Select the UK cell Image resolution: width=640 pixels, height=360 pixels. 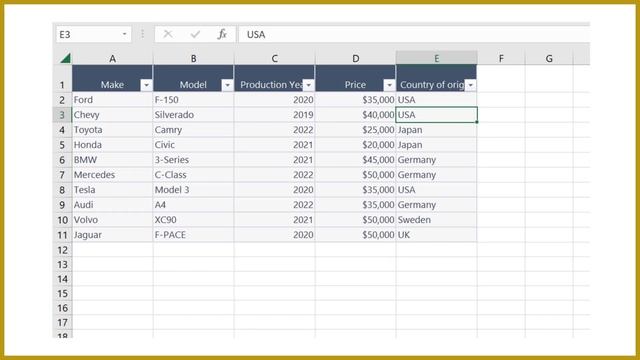tap(436, 235)
